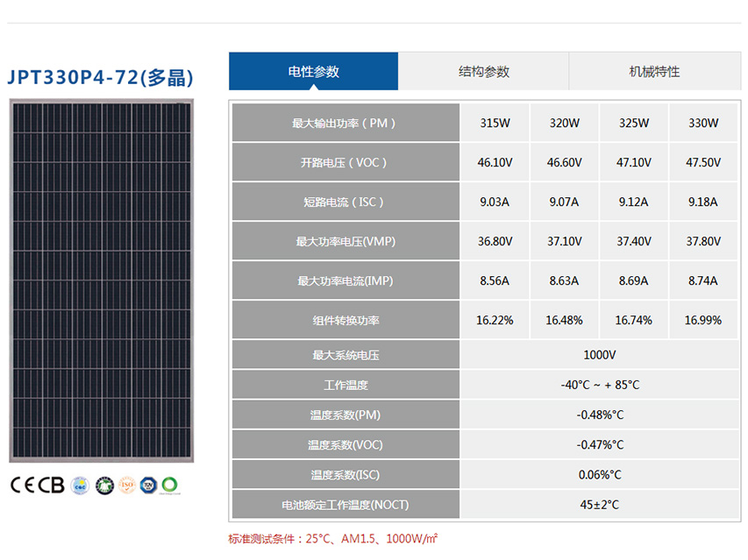The width and height of the screenshot is (748, 560).
Task: Click the dark blue round emblem badge
Action: point(104,485)
